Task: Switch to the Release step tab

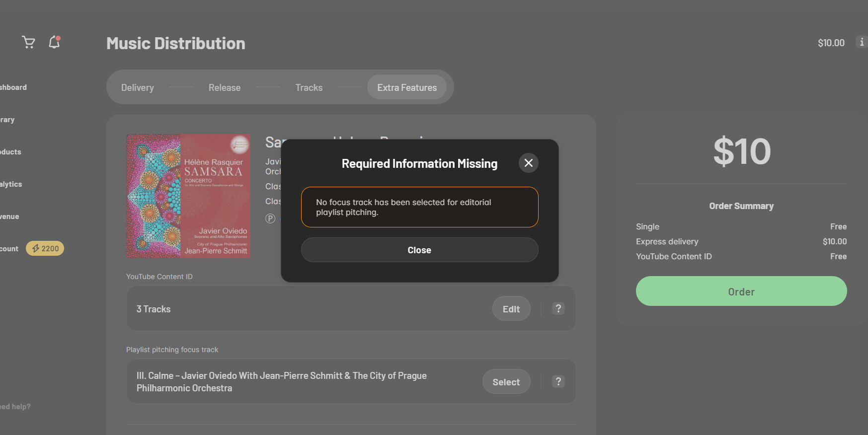Action: 225,88
